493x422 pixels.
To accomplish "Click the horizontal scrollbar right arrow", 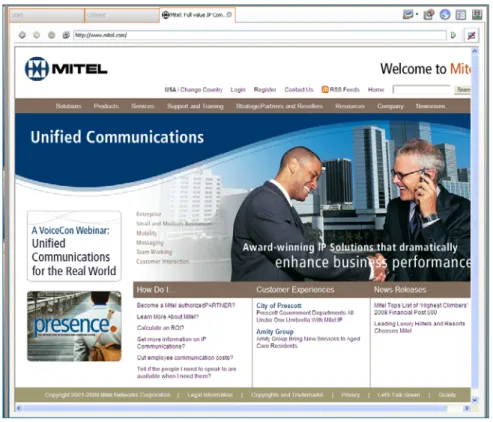I will (466, 408).
